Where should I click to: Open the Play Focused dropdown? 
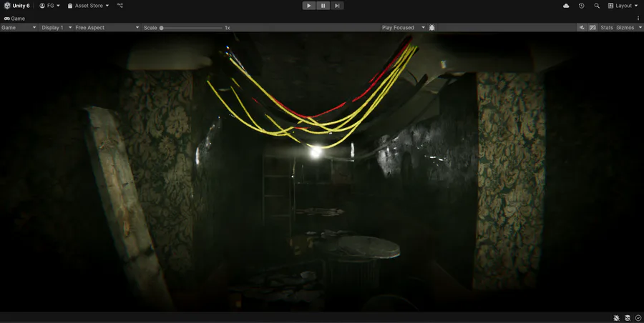403,27
